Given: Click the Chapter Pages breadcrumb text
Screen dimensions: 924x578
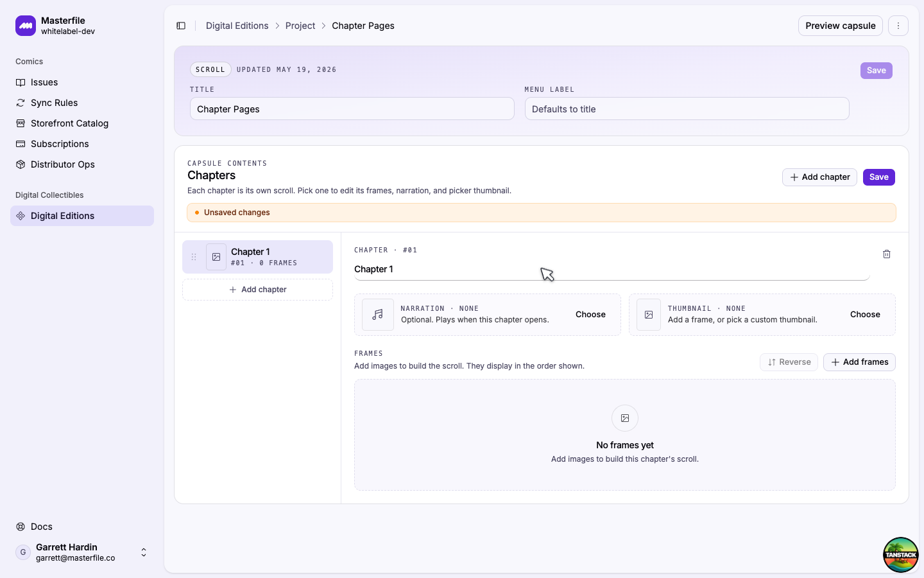Looking at the screenshot, I should (363, 26).
